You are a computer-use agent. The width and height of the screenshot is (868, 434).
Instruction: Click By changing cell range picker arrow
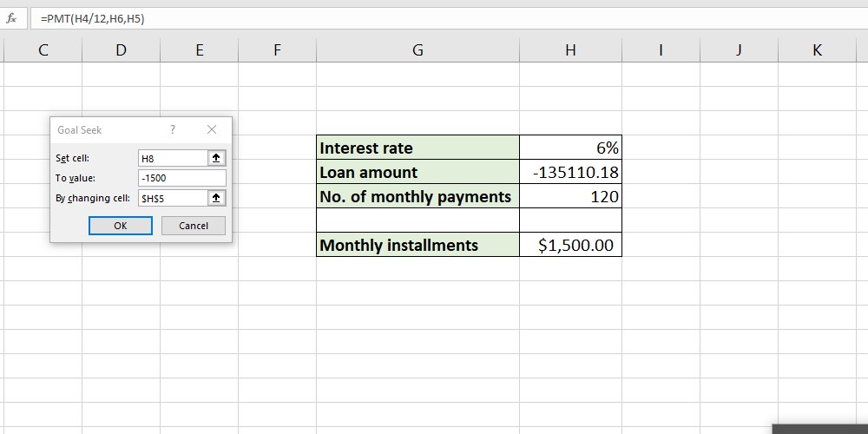(x=216, y=198)
